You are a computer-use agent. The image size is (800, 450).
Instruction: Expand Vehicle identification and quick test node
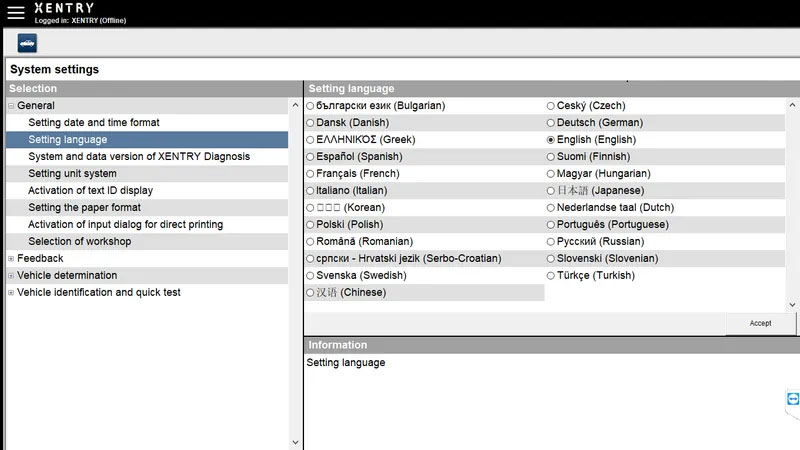click(x=11, y=292)
